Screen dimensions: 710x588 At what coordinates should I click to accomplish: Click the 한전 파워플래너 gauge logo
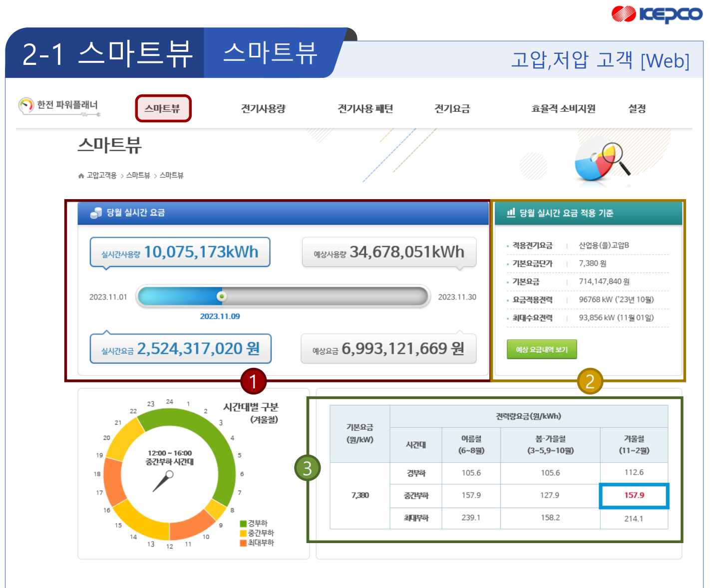tap(26, 105)
